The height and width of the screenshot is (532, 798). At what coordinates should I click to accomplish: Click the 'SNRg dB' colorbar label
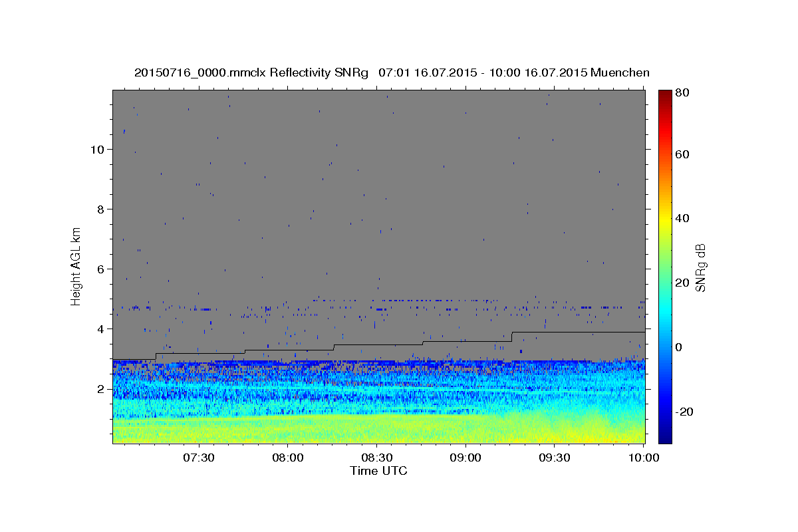click(x=700, y=267)
